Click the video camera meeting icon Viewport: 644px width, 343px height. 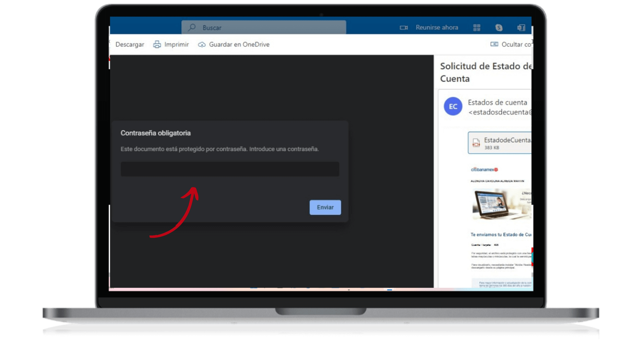(404, 27)
